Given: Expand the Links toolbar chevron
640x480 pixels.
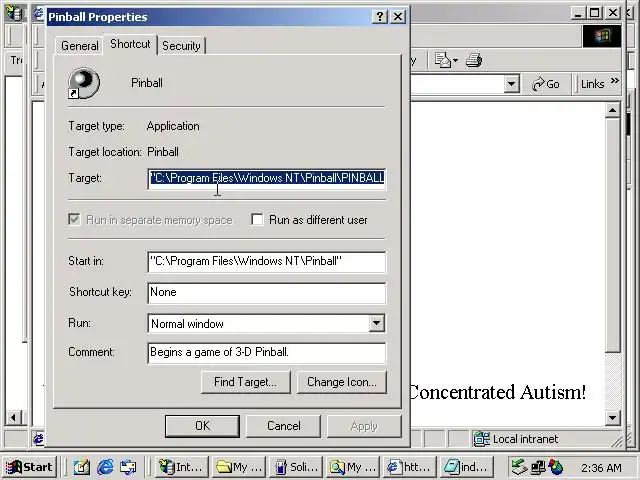Looking at the screenshot, I should click(615, 81).
